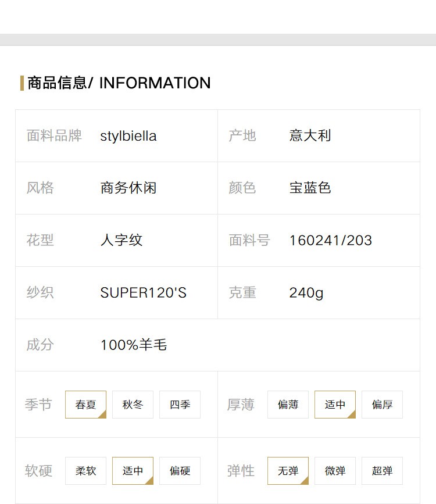The height and width of the screenshot is (504, 436).
Task: Click the stylbiella fabric brand value
Action: click(128, 136)
